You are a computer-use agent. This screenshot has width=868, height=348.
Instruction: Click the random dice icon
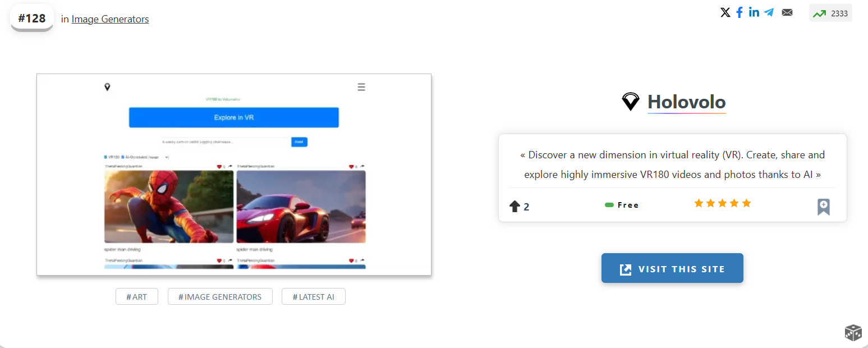[853, 332]
